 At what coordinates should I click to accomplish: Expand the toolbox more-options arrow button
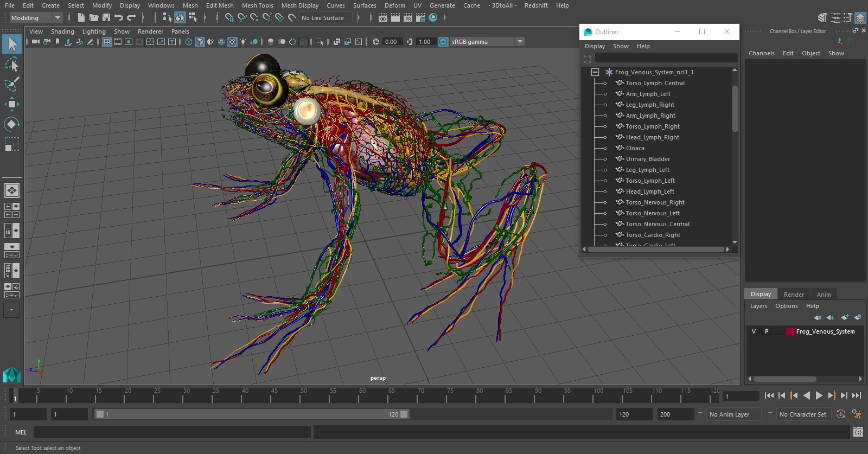point(12,310)
